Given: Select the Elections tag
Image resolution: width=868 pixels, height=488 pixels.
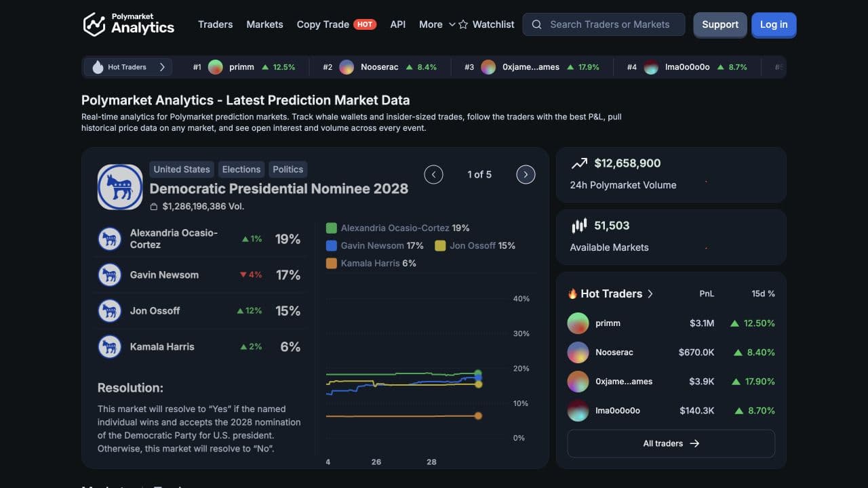Looking at the screenshot, I should pos(241,169).
